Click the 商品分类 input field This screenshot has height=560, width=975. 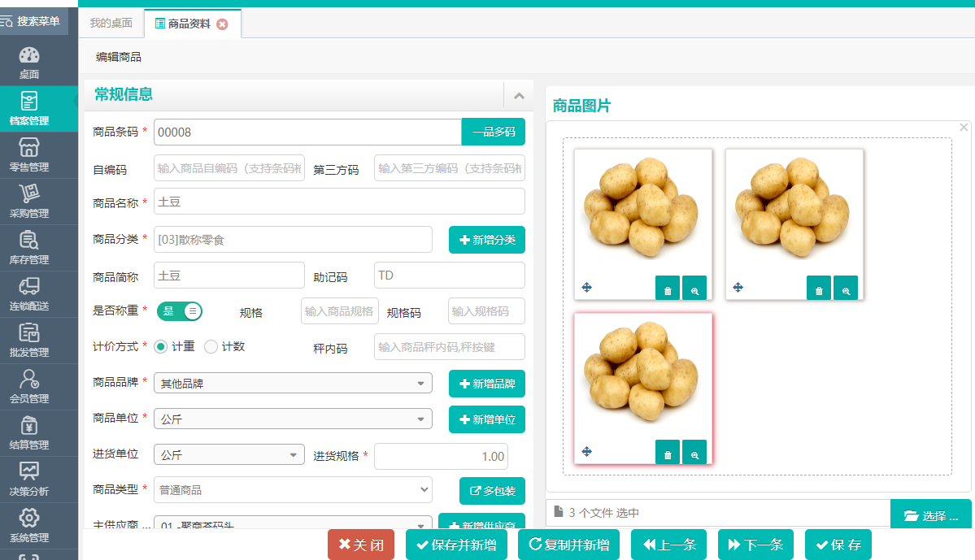[293, 239]
